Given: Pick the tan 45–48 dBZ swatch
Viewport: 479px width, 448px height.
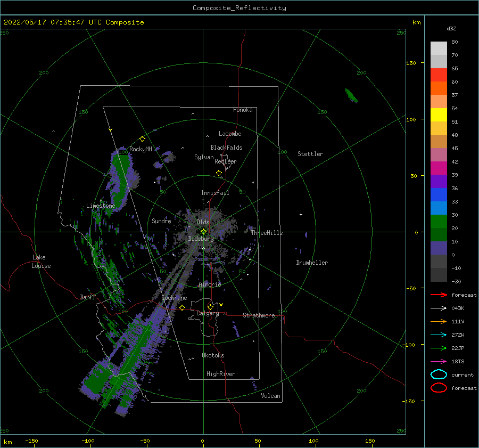Looking at the screenshot, I should [439, 141].
